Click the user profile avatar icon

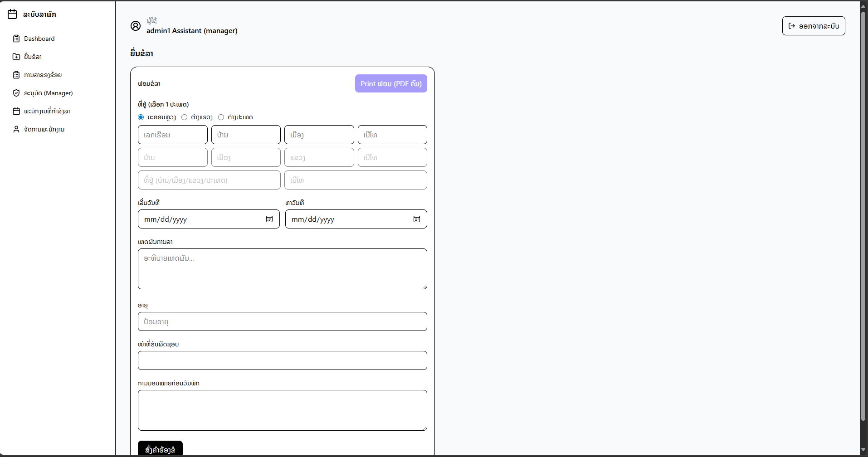click(136, 26)
